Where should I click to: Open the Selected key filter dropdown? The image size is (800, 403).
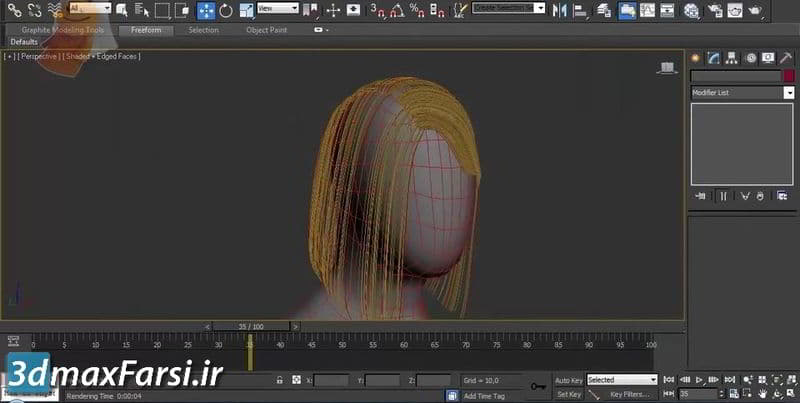[621, 380]
